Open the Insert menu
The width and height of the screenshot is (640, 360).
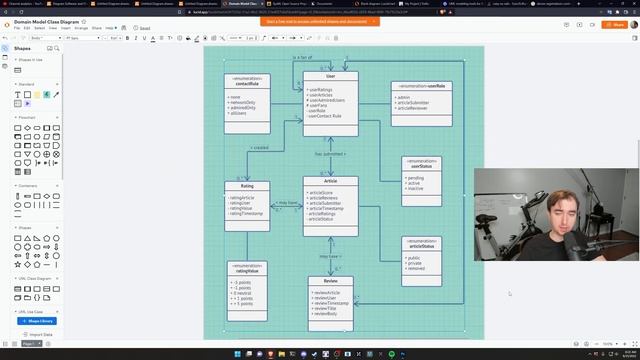66,28
